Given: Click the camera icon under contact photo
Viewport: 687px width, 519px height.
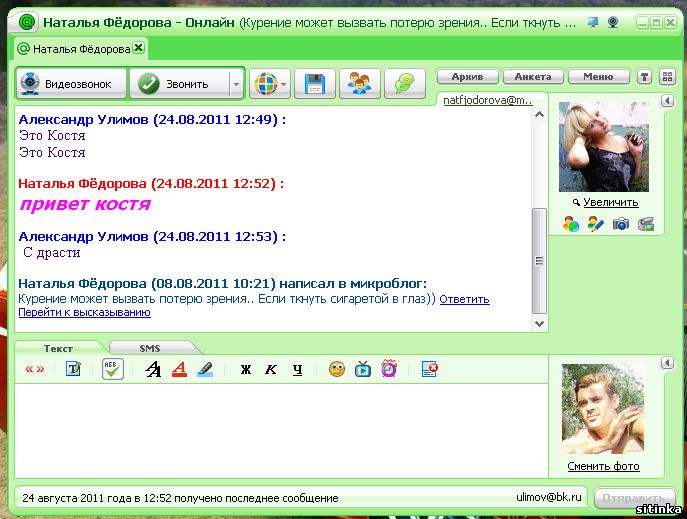Looking at the screenshot, I should click(x=621, y=225).
